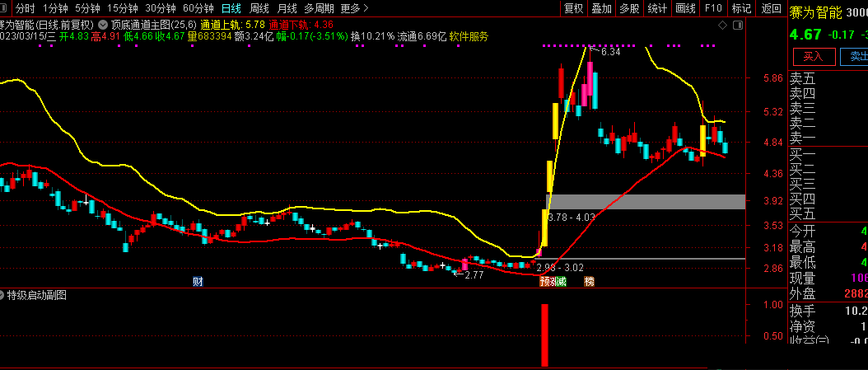868x370 pixels.
Task: Click the gray 3.78 - 4.03 gap zone
Action: pos(645,202)
